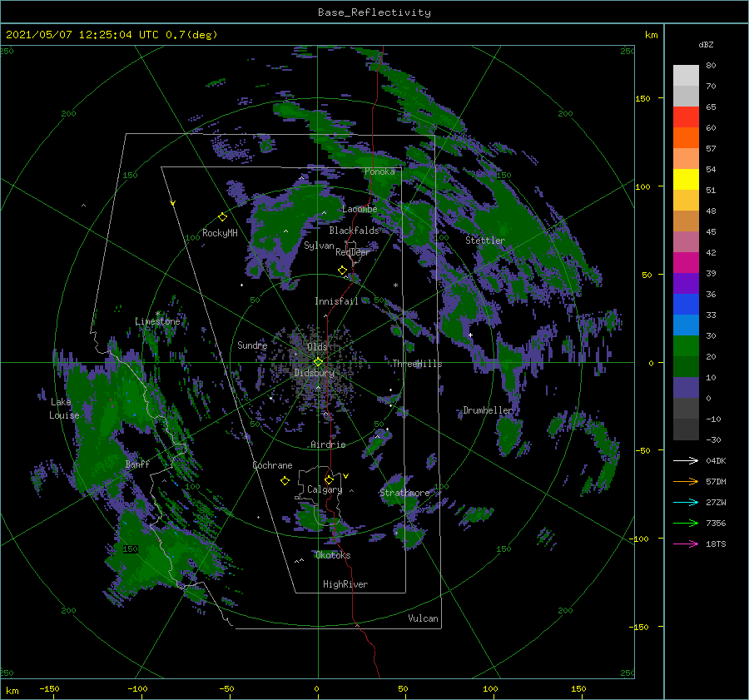Click the 04DK legend label
Viewport: 749px width, 700px height.
[x=716, y=460]
